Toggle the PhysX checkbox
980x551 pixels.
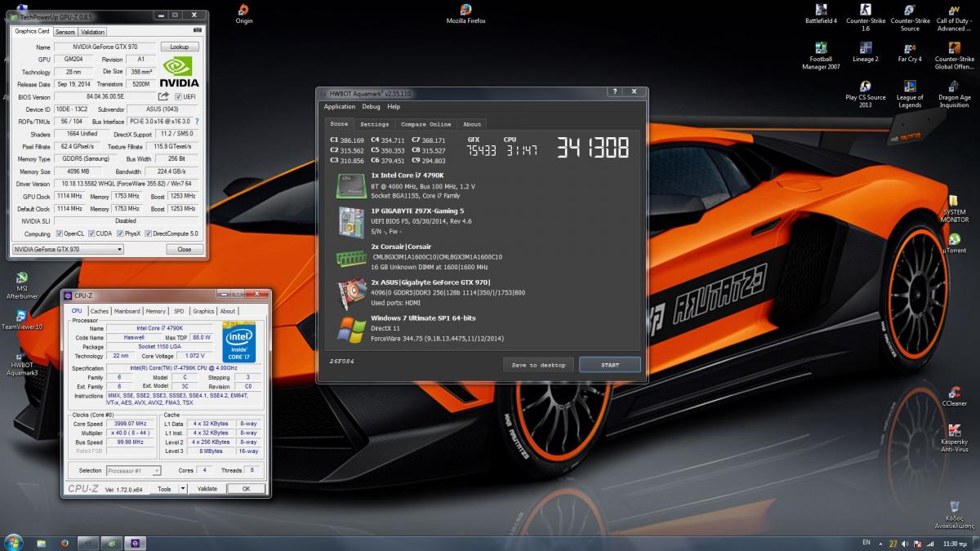click(121, 233)
